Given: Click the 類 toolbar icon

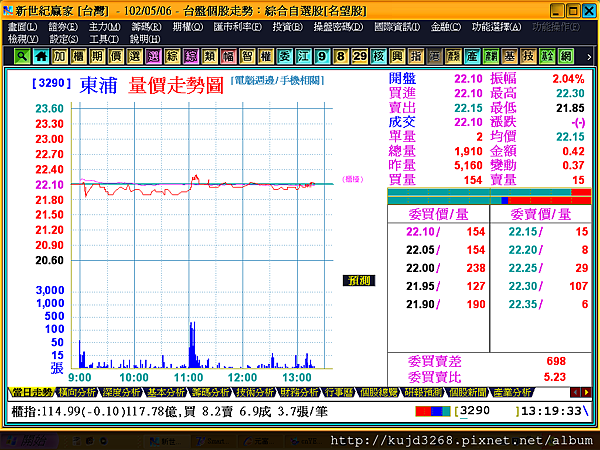Looking at the screenshot, I should tap(209, 57).
